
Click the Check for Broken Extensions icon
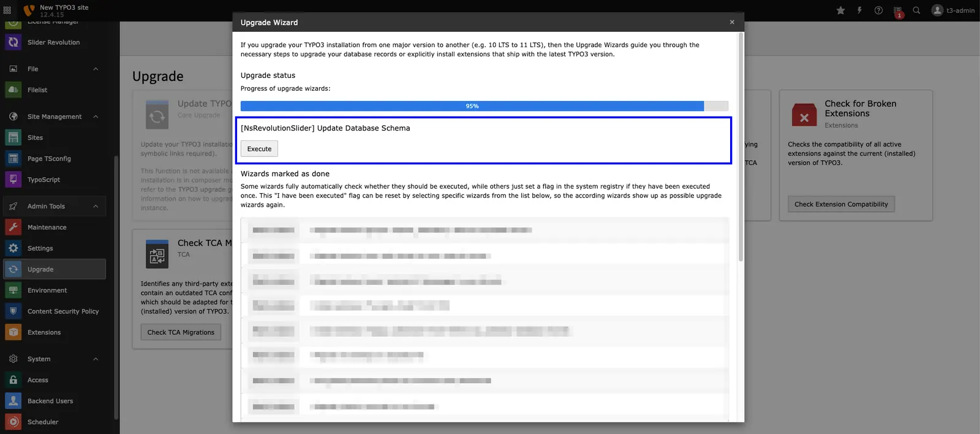coord(804,115)
